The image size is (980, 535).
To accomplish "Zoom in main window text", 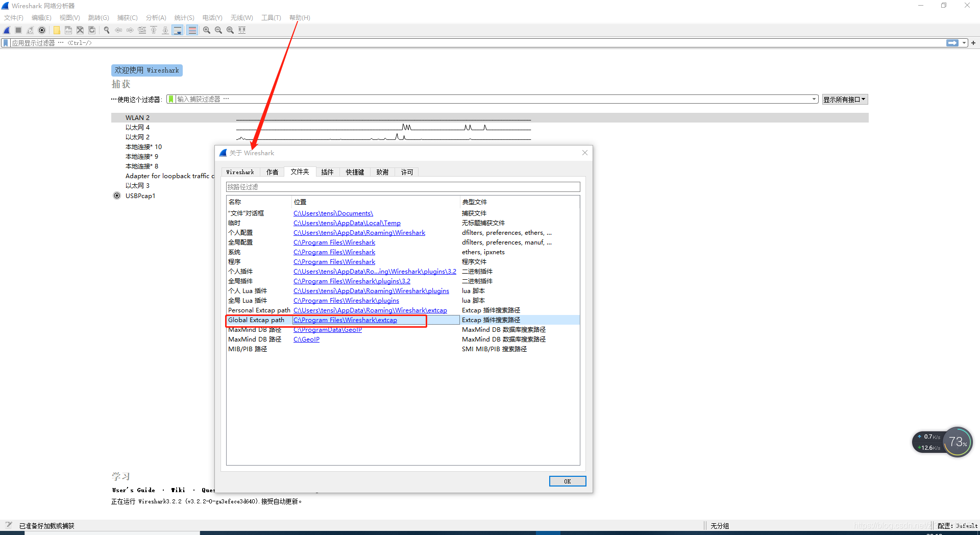I will point(207,30).
